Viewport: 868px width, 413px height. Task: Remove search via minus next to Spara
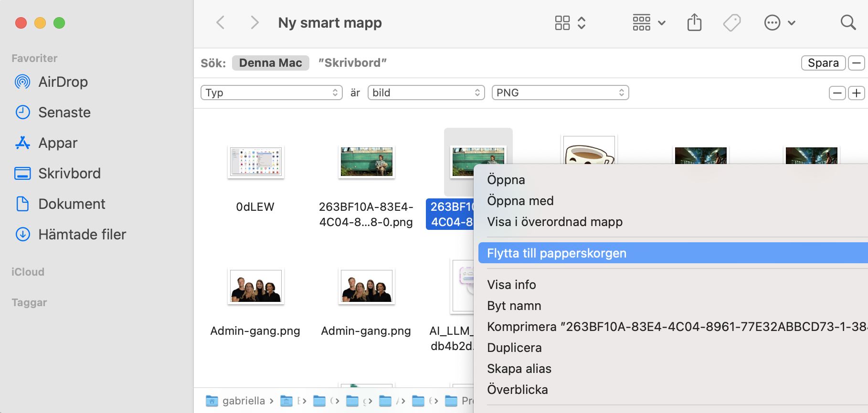point(857,63)
